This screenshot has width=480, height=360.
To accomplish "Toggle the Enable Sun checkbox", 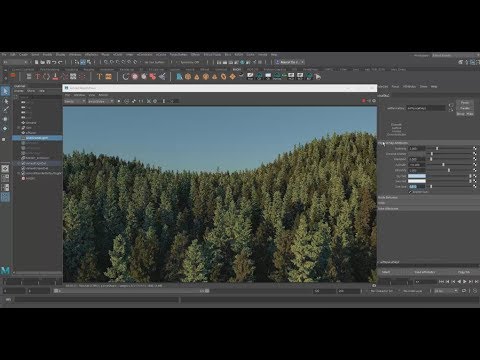I will 411,192.
